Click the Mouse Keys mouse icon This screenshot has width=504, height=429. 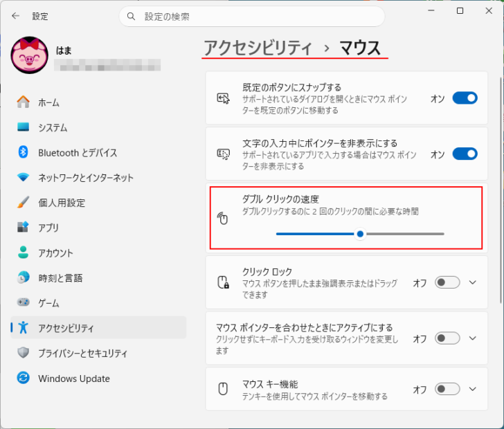click(x=223, y=389)
